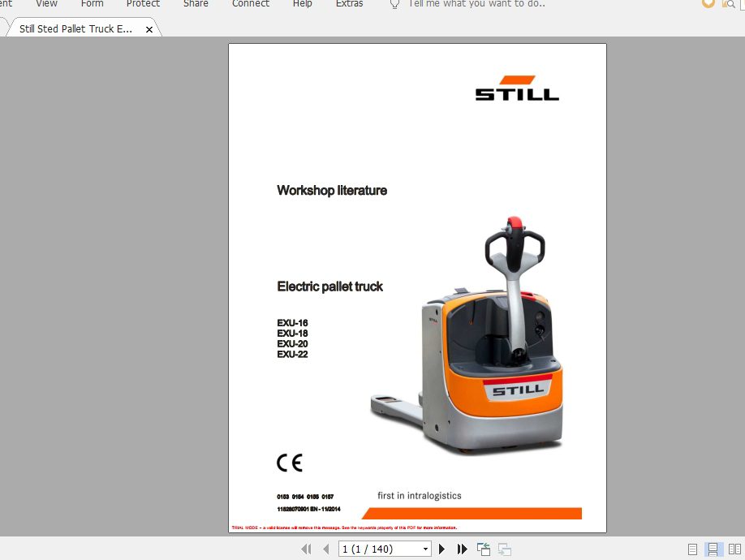Go to the first page
Screen dimensions: 745x560
[306, 549]
